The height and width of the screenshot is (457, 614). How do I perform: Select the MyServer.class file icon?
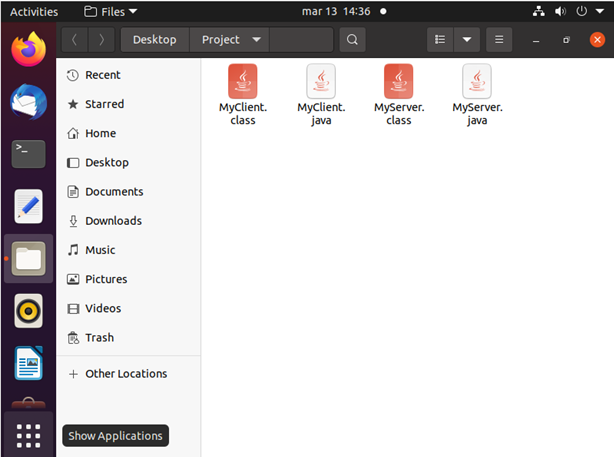coord(398,81)
